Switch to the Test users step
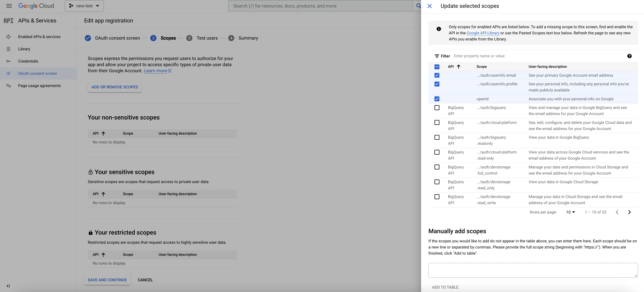Viewport: 644px width, 292px height. pyautogui.click(x=207, y=38)
